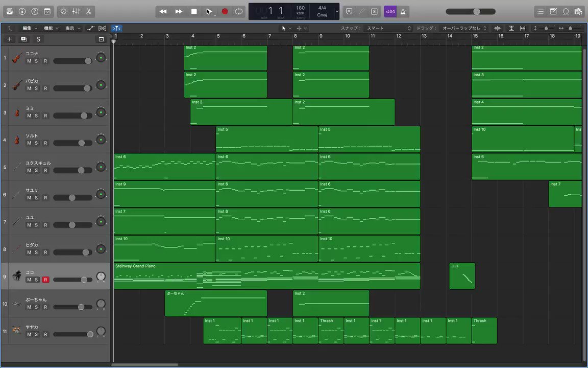Screen dimensions: 588x368
Task: Toggle the Solo button in control bar
Action: 374,11
